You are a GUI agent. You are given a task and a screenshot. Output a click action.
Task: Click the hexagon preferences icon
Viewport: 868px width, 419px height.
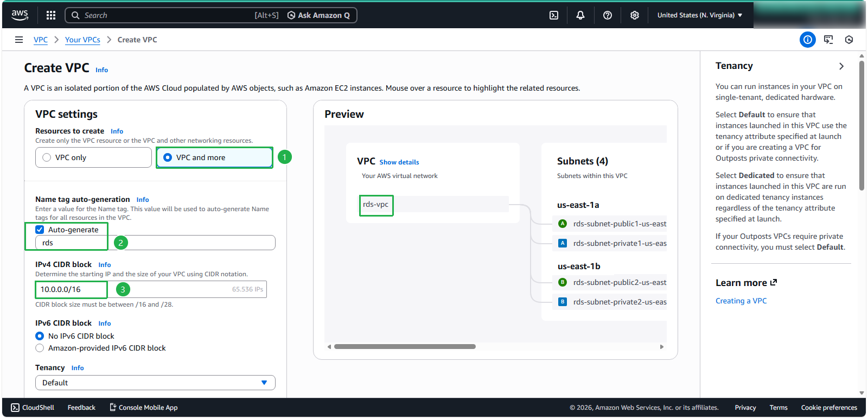point(849,40)
